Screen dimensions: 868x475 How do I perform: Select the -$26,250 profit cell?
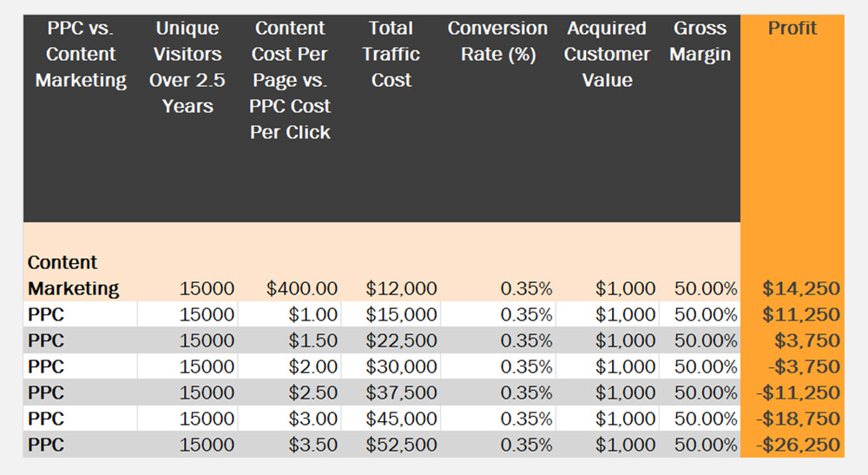[x=797, y=445]
